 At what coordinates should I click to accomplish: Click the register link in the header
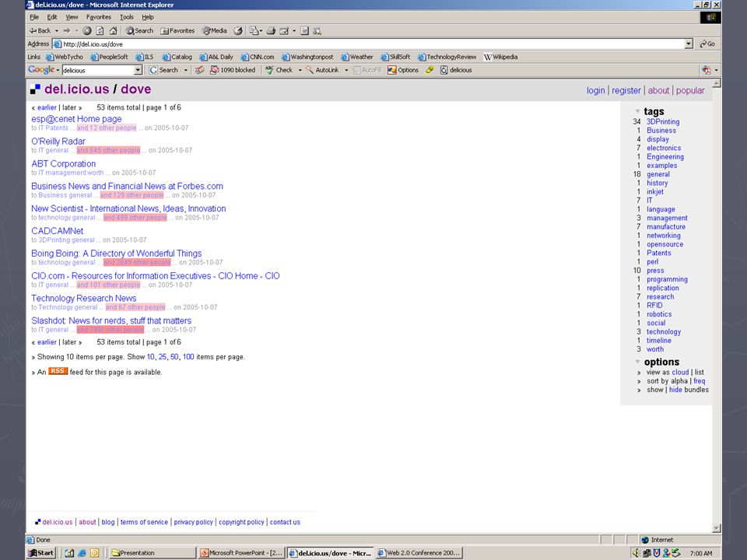626,90
